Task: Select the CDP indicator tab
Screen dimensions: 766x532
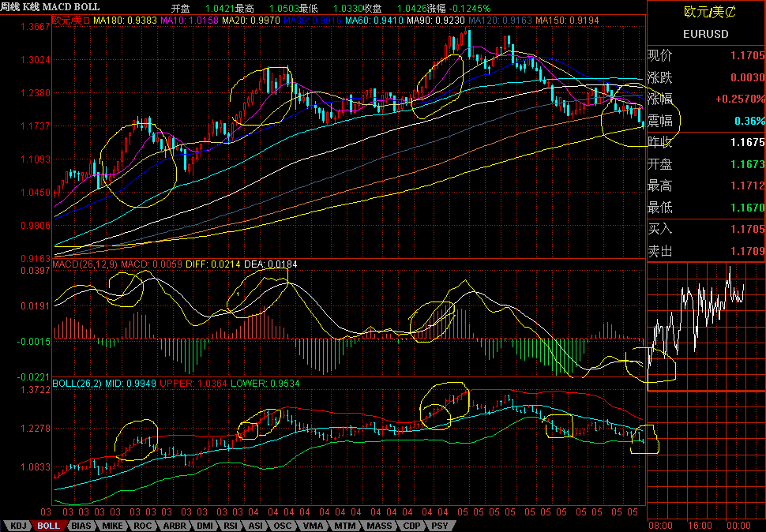Action: click(411, 526)
